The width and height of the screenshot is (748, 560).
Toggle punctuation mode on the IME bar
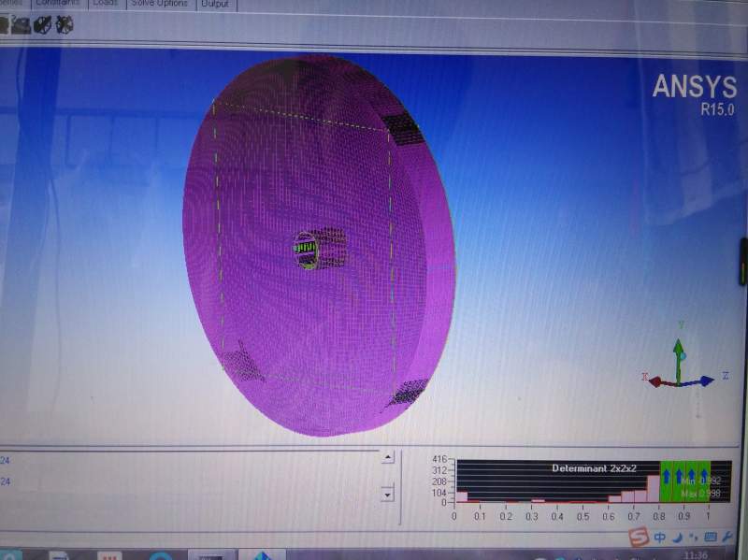693,538
